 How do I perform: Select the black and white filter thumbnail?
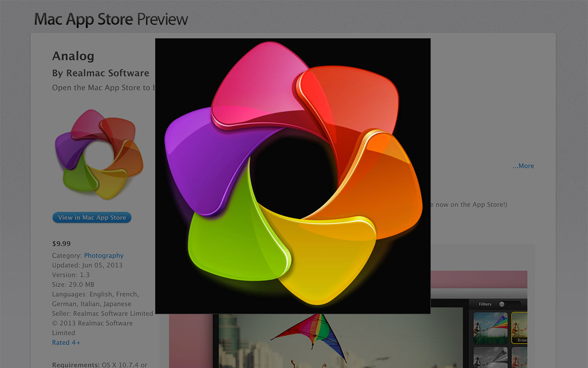point(491,357)
